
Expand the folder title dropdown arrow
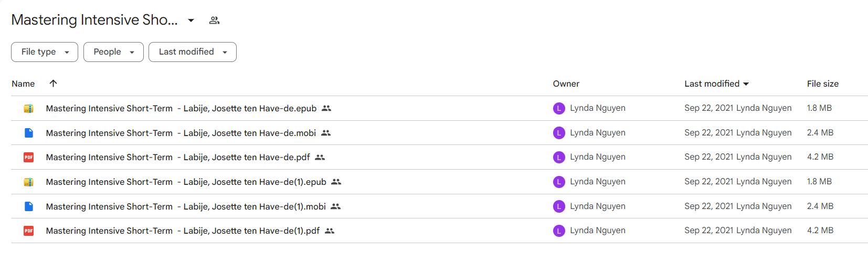tap(191, 20)
